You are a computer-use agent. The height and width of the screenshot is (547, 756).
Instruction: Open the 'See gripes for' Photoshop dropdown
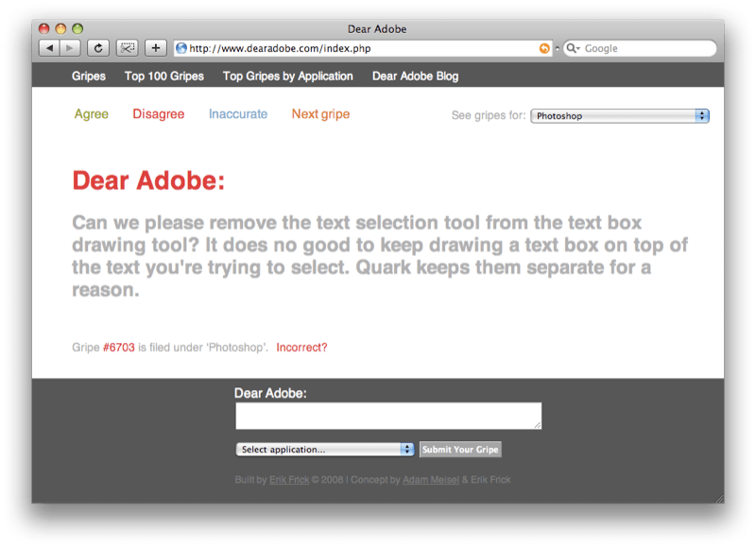click(x=619, y=116)
